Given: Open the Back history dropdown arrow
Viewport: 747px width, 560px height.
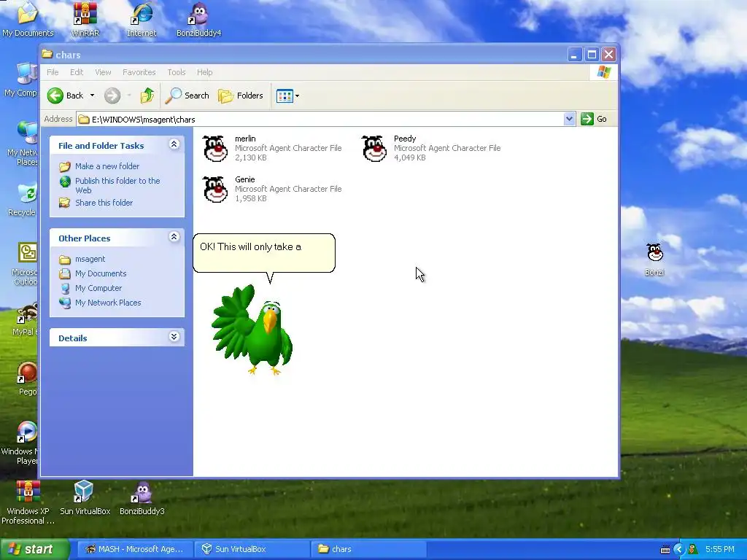Looking at the screenshot, I should [x=93, y=96].
